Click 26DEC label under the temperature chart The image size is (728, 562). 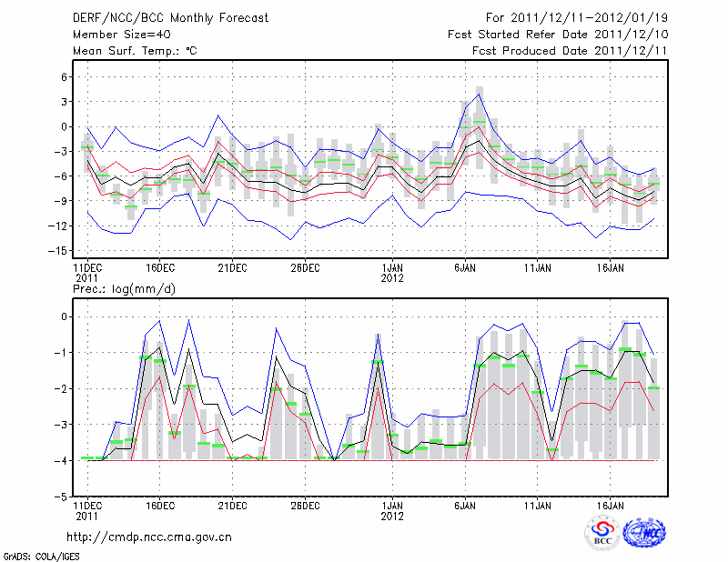[305, 267]
